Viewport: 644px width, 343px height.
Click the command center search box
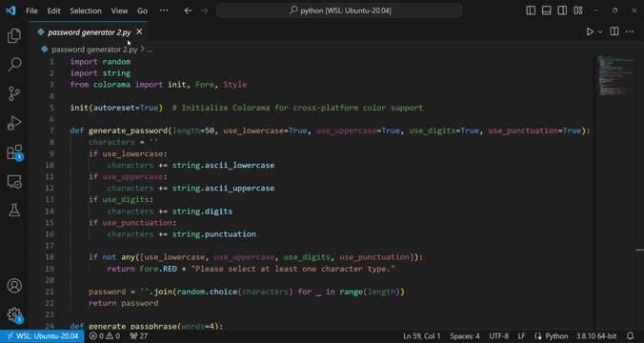[x=339, y=10]
